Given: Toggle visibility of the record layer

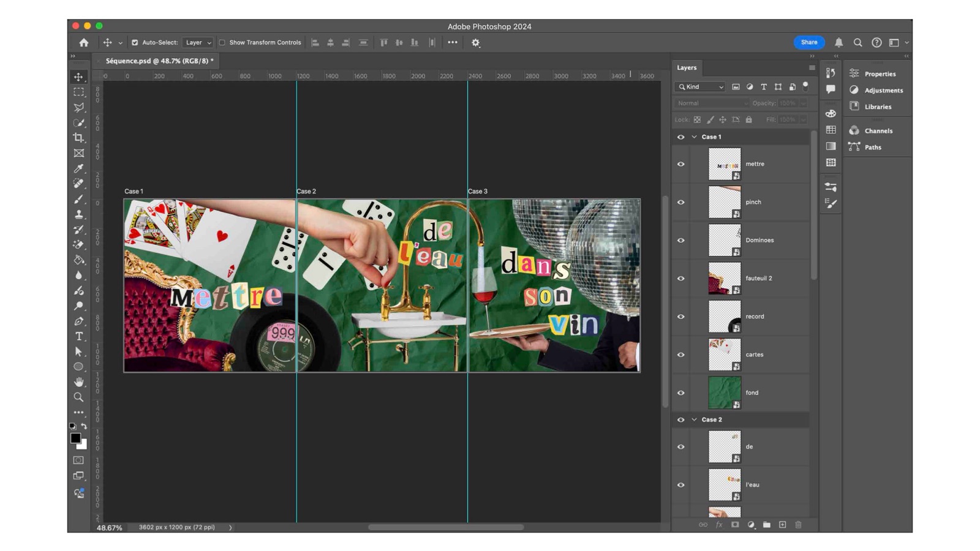Looking at the screenshot, I should click(680, 317).
